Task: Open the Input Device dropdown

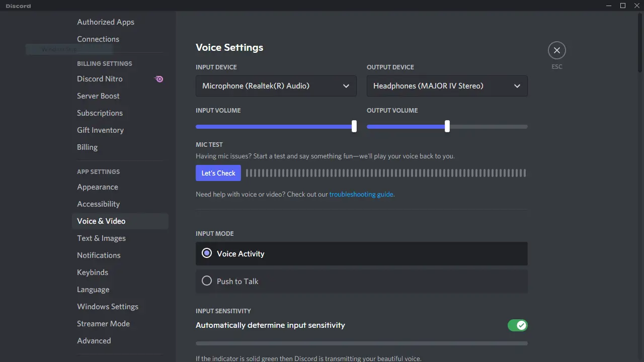Action: point(276,86)
